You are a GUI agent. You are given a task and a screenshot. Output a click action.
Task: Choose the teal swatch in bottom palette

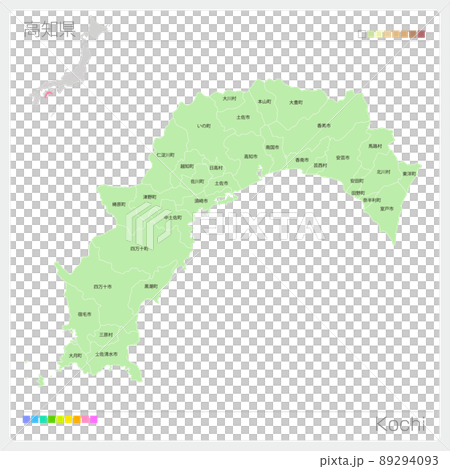(43, 419)
